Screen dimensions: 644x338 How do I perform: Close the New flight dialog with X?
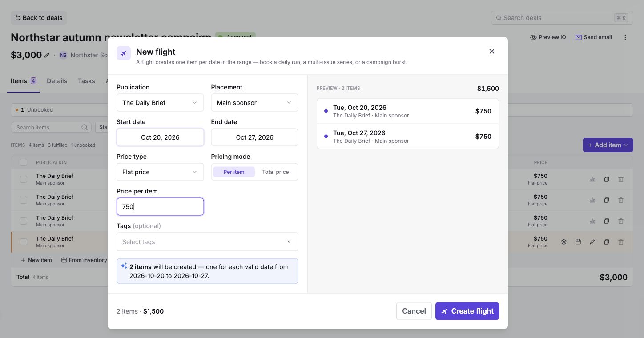(x=492, y=51)
